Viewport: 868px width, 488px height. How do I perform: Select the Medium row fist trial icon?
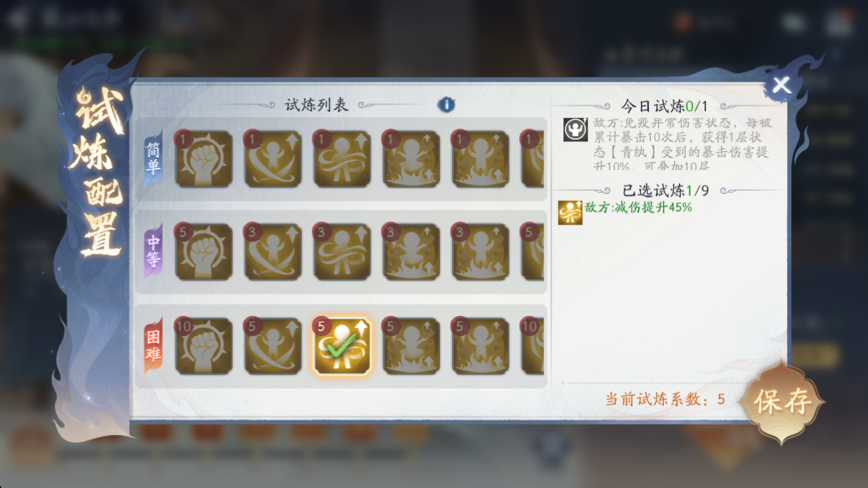pyautogui.click(x=203, y=252)
